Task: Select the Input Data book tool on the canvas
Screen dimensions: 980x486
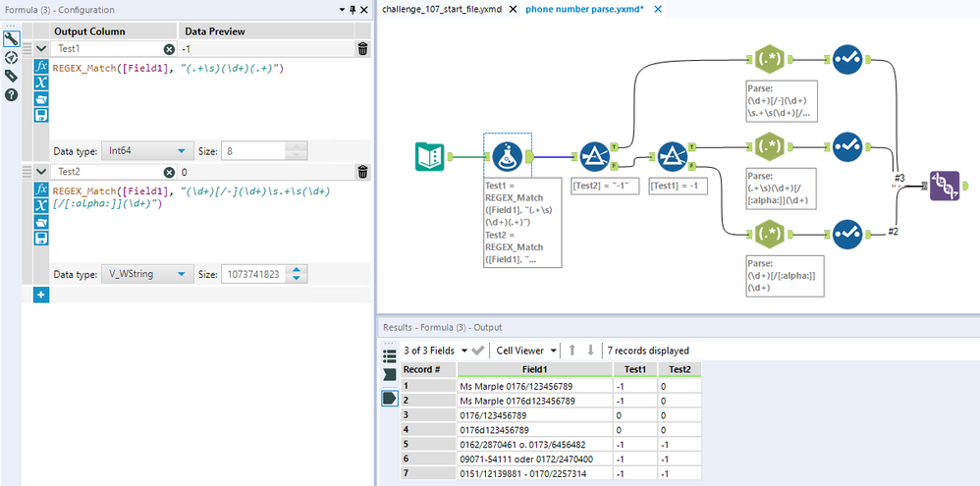Action: point(429,156)
